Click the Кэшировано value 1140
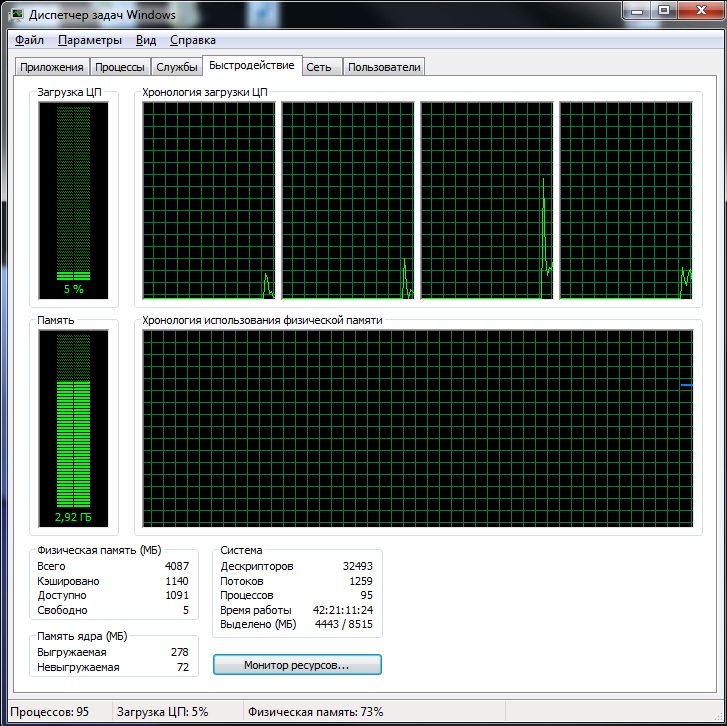 click(x=177, y=581)
